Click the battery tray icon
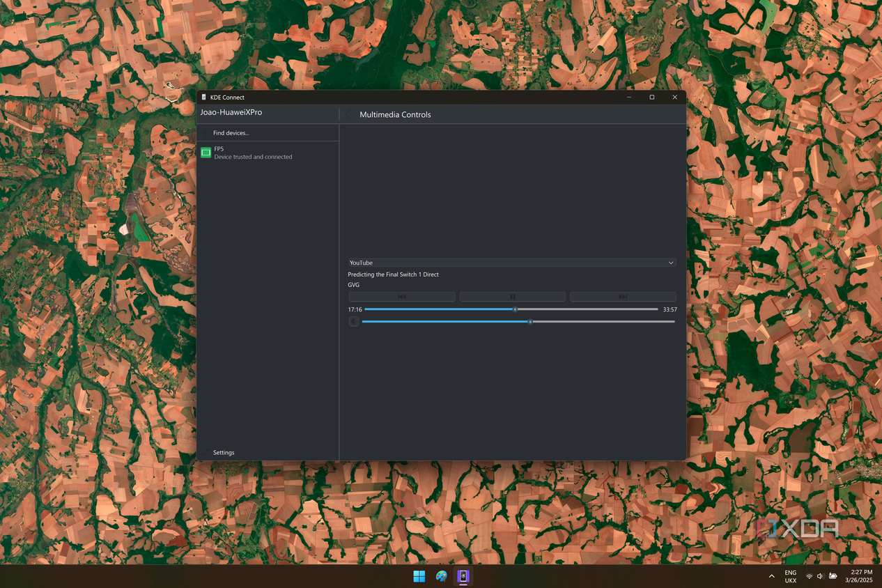Viewport: 882px width, 588px height. tap(833, 576)
